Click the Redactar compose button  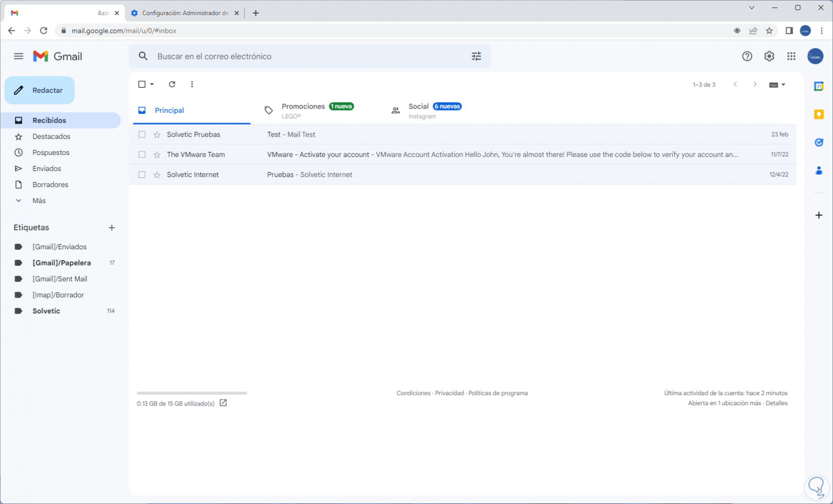40,90
